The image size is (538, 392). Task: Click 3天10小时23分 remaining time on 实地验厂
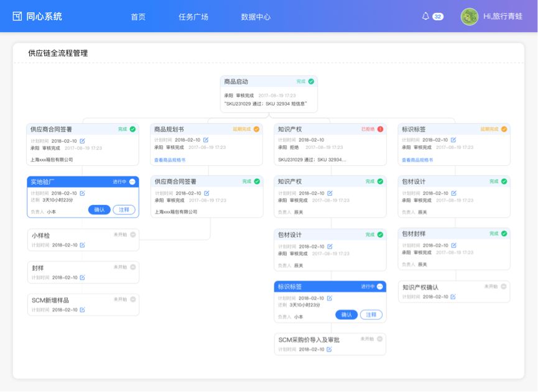pos(58,200)
